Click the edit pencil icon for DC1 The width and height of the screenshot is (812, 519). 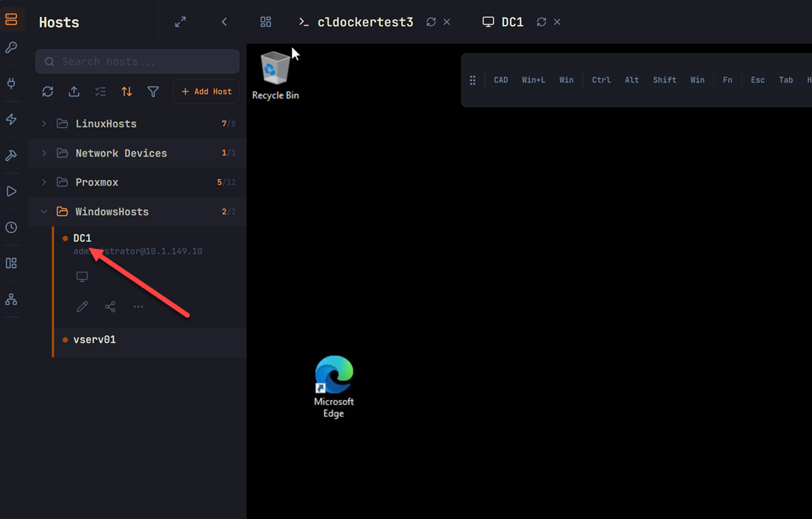point(82,307)
